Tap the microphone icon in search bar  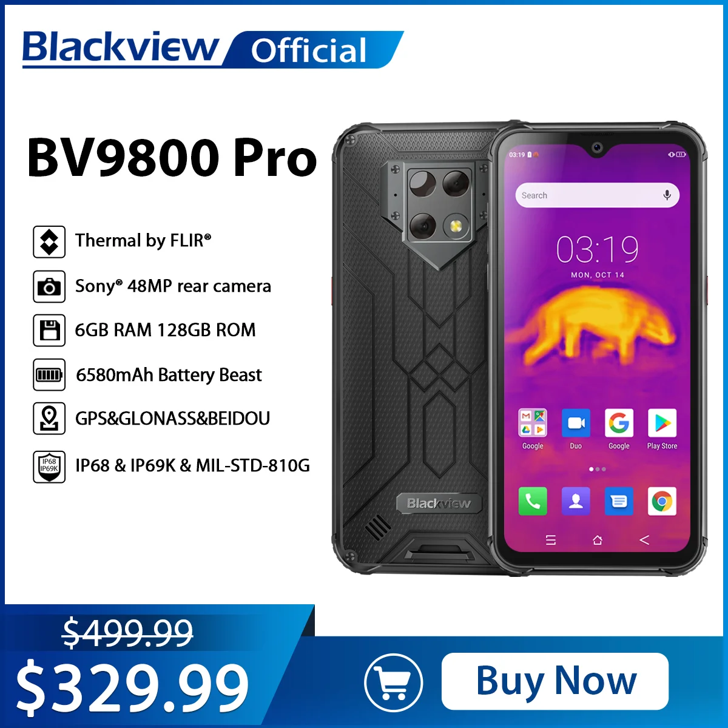(667, 195)
